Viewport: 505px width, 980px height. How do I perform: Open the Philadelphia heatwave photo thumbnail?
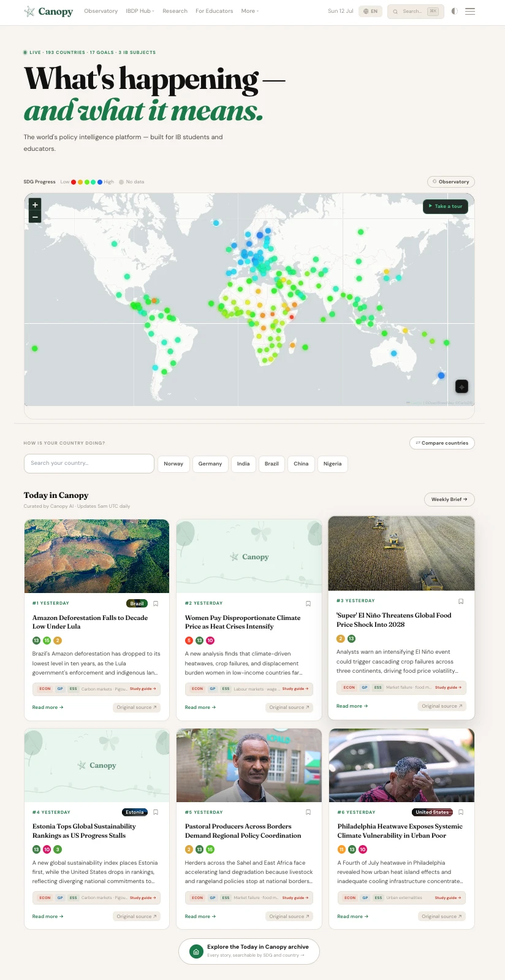coord(401,765)
